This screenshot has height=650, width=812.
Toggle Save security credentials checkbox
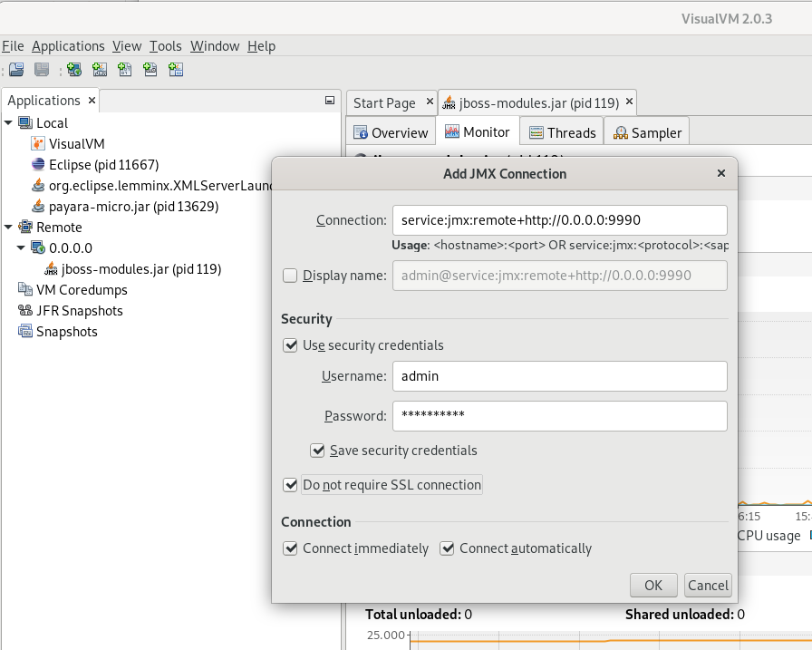(317, 451)
